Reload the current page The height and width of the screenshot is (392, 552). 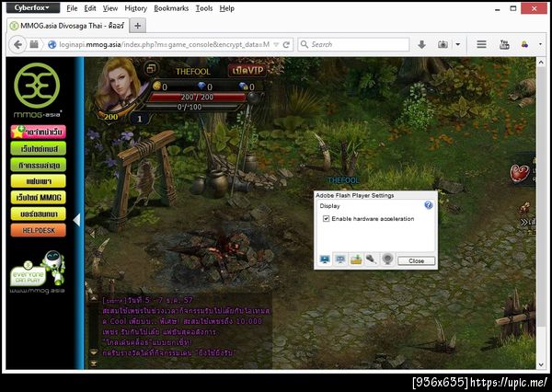(286, 44)
